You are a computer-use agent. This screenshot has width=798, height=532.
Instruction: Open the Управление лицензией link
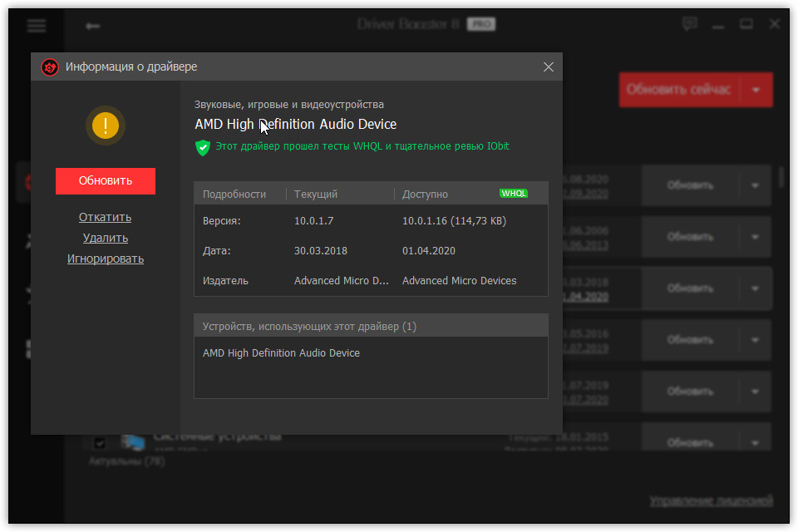711,500
